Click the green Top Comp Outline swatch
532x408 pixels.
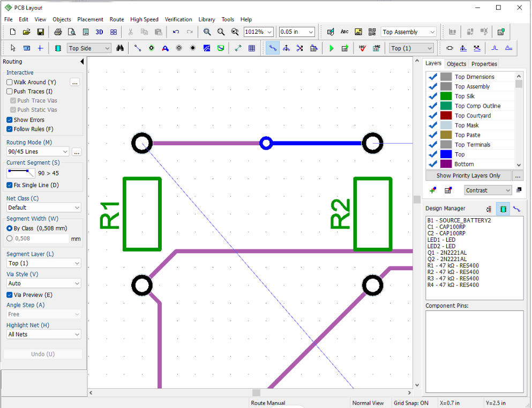(x=446, y=106)
